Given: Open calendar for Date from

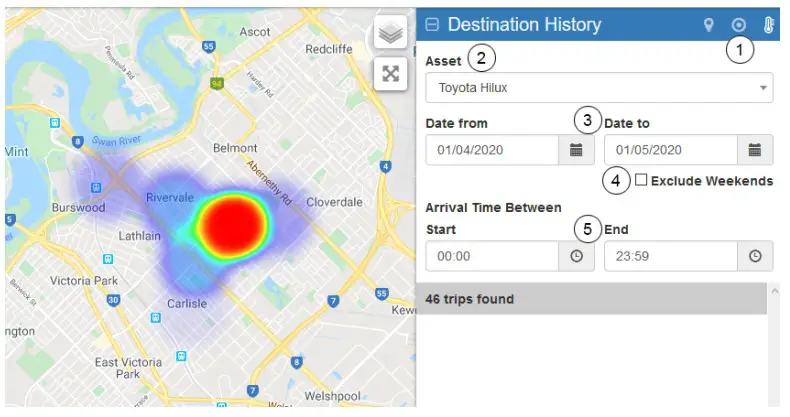Looking at the screenshot, I should point(576,150).
